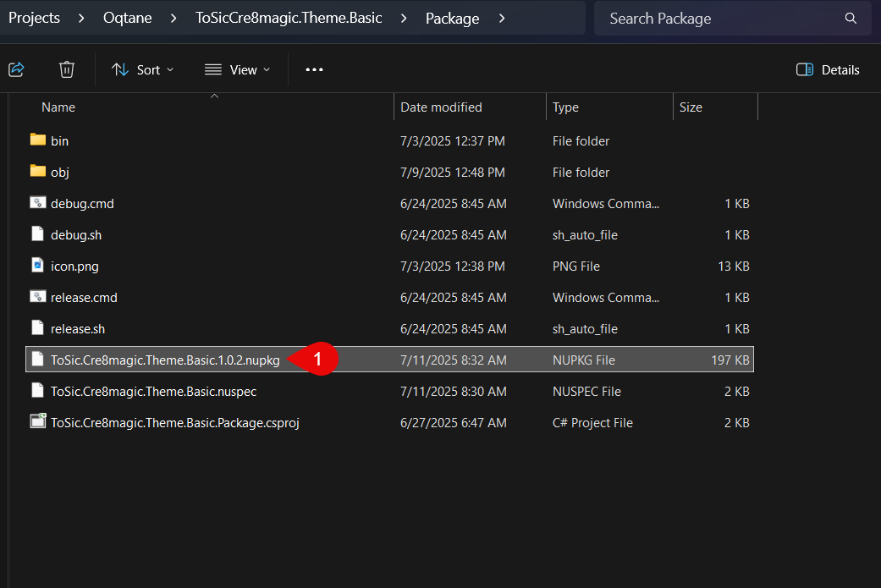Click the 6/27/2025 6:47 AM date cell
Image resolution: width=881 pixels, height=588 pixels.
pyautogui.click(x=453, y=423)
